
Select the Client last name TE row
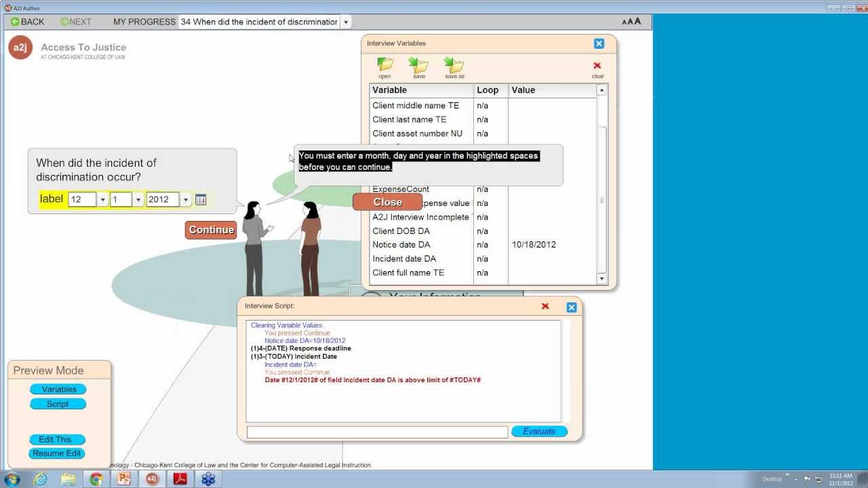[x=483, y=120]
